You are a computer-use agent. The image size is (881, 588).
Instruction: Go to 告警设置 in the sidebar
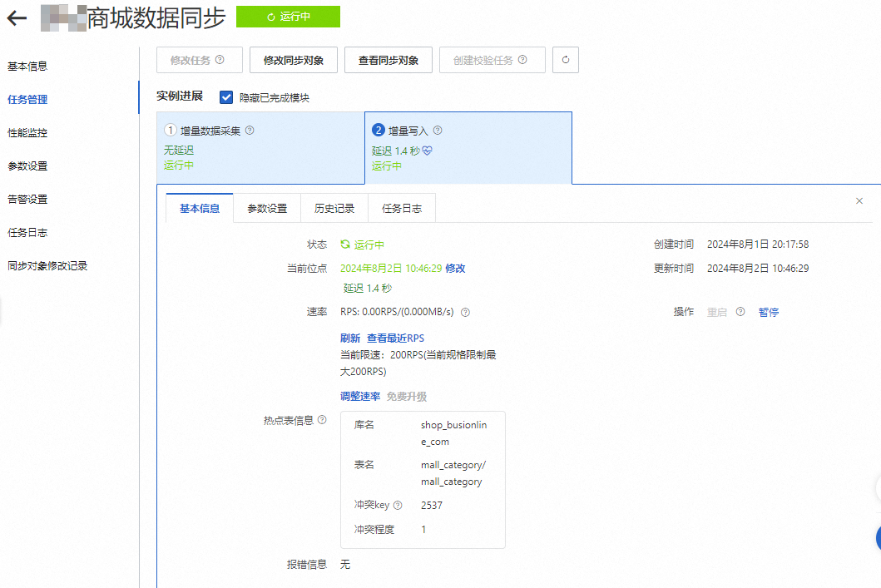(27, 199)
